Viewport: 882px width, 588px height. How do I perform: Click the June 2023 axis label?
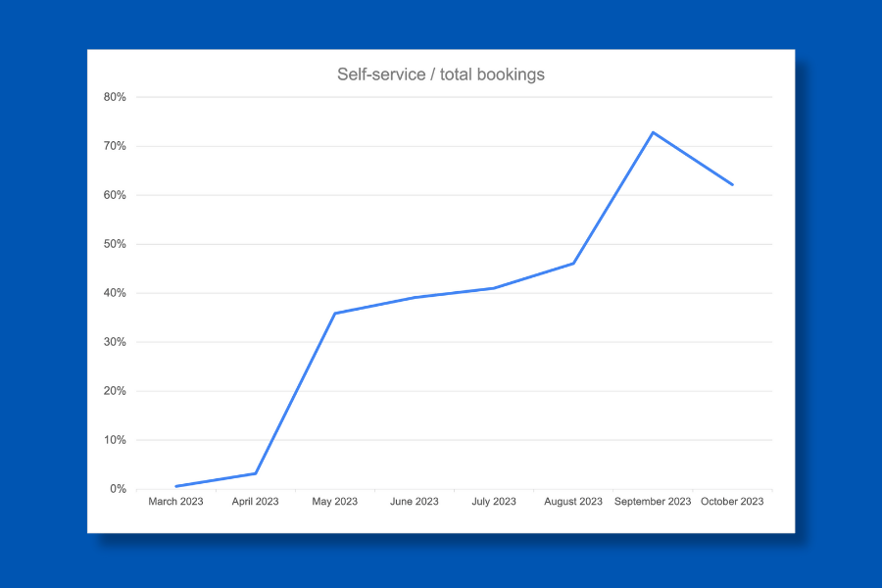pyautogui.click(x=414, y=501)
